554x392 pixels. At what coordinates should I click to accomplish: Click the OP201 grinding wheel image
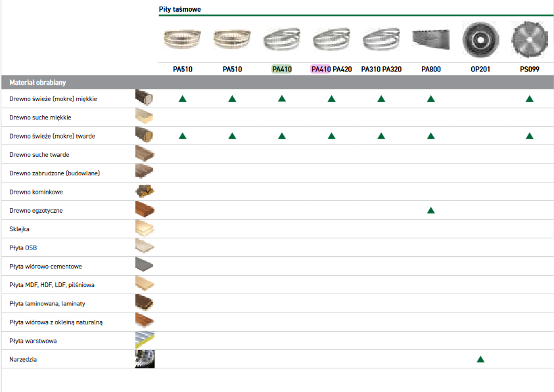480,39
